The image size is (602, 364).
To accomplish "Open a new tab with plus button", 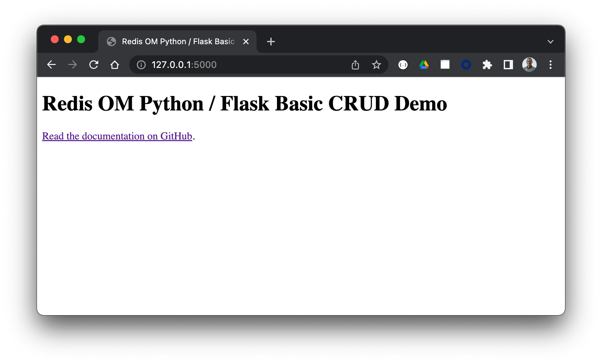I will (271, 42).
